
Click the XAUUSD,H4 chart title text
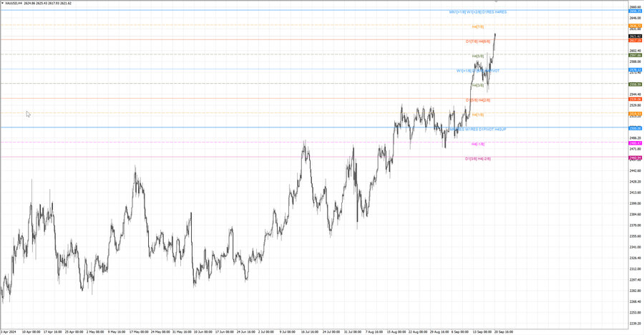[14, 4]
